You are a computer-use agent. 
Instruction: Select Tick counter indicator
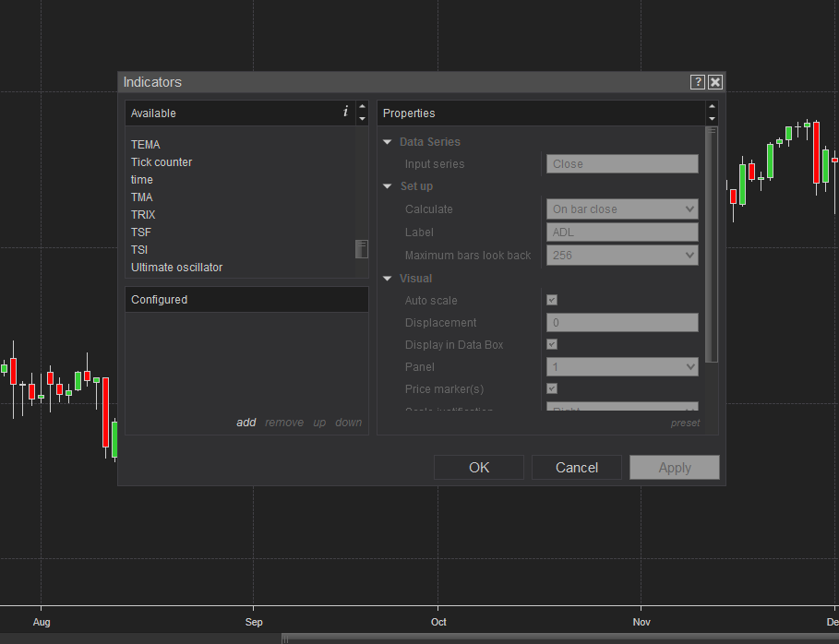tap(162, 162)
